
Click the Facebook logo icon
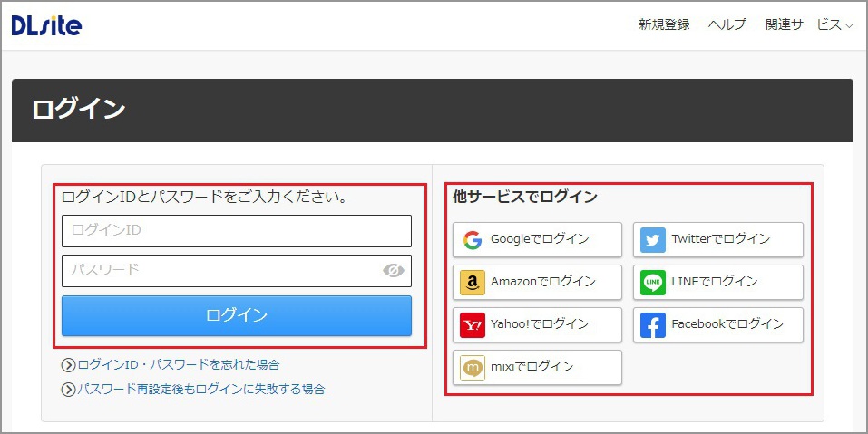point(653,325)
